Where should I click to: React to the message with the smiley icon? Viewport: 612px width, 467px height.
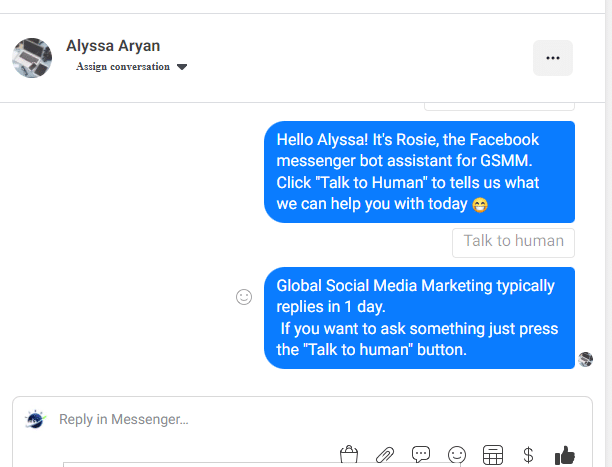tap(244, 297)
